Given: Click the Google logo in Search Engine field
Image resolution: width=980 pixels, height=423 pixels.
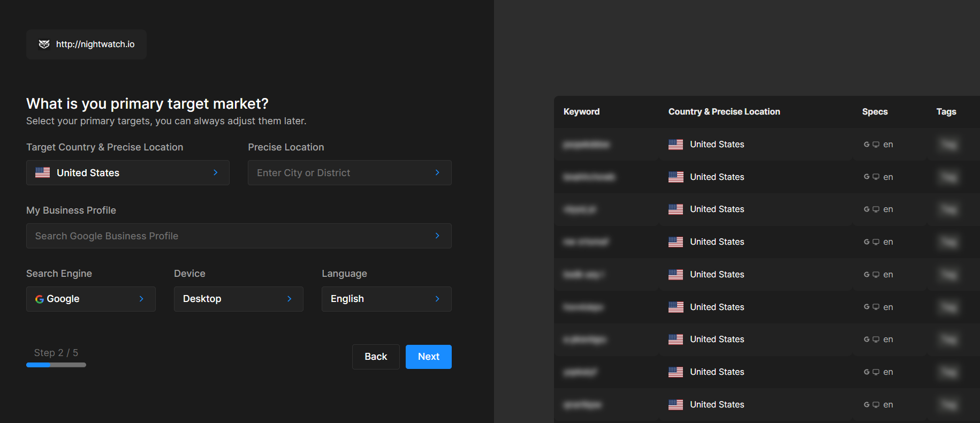Looking at the screenshot, I should (x=40, y=299).
